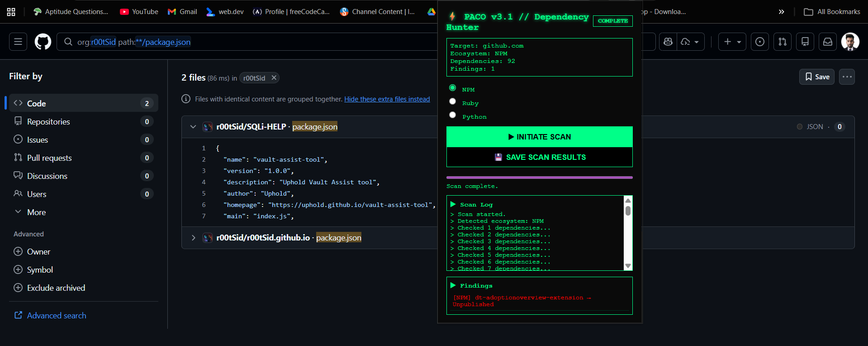Screen dimensions: 868x346
Task: Select the Ruby ecosystem radio button
Action: click(452, 101)
